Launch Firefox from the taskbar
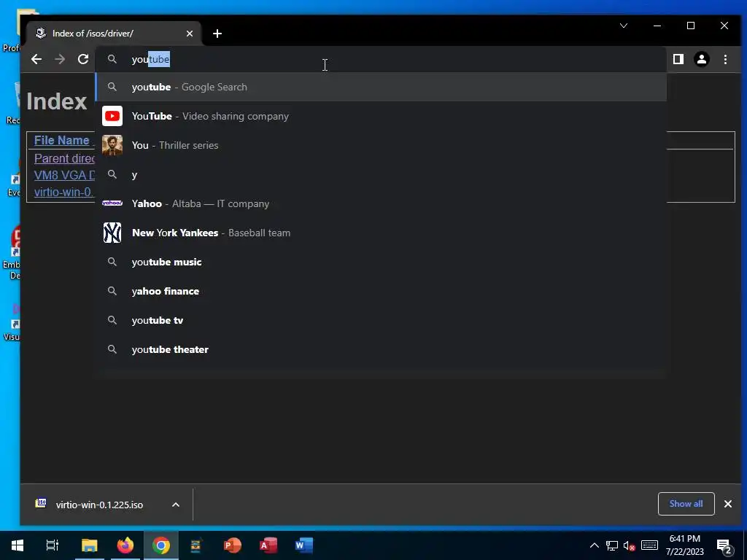This screenshot has width=747, height=560. coord(125,545)
